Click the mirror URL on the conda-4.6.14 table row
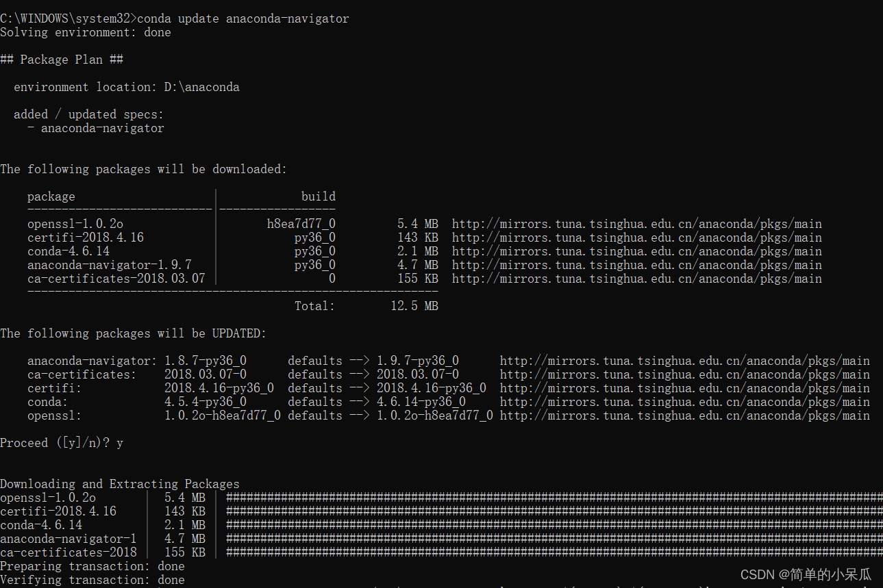The width and height of the screenshot is (883, 588). point(637,251)
